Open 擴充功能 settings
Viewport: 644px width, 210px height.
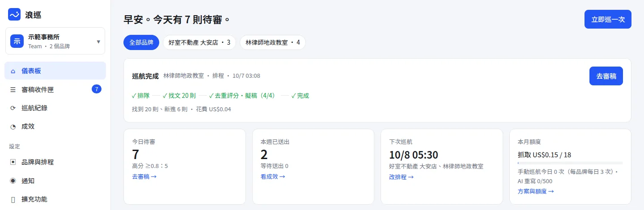point(55,199)
